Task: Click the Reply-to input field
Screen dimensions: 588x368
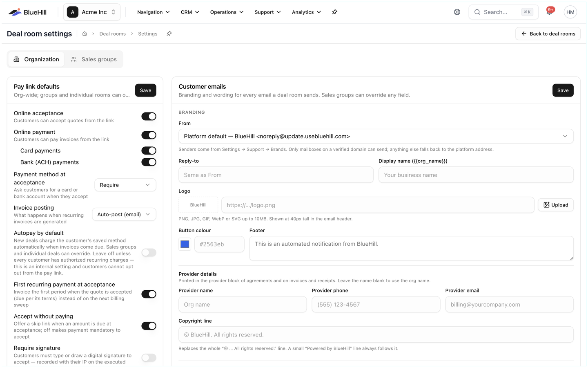Action: 276,175
